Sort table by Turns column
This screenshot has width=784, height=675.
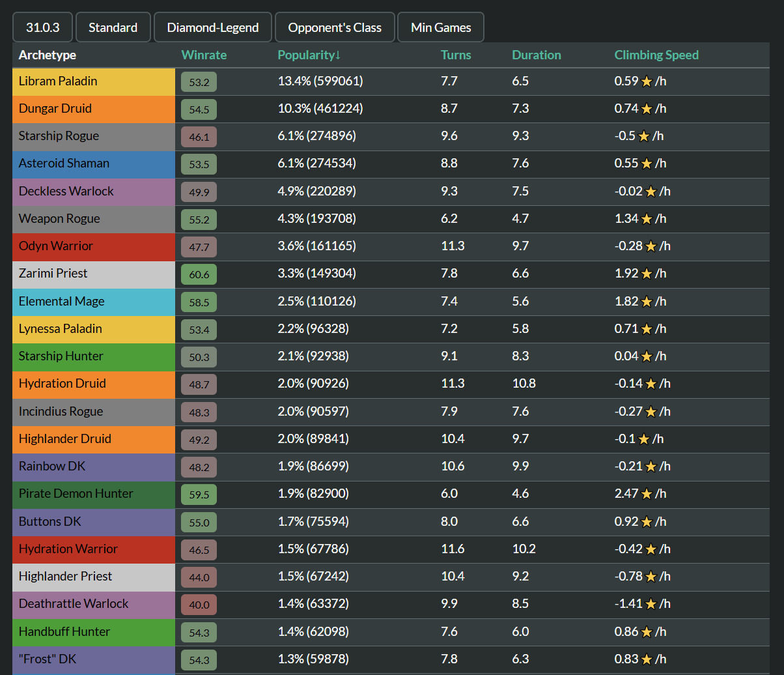click(456, 55)
